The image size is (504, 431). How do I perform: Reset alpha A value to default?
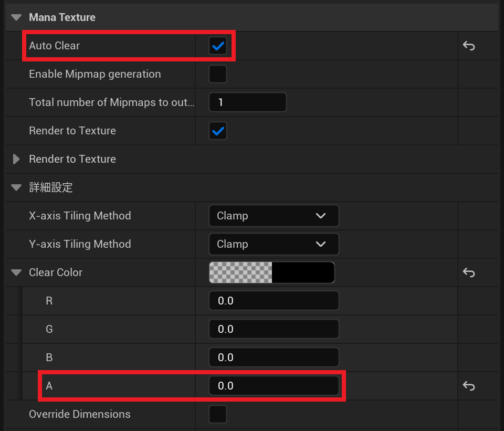pyautogui.click(x=468, y=386)
